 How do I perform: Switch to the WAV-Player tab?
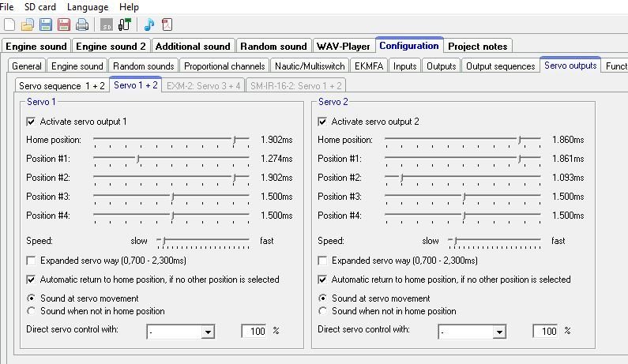[344, 46]
